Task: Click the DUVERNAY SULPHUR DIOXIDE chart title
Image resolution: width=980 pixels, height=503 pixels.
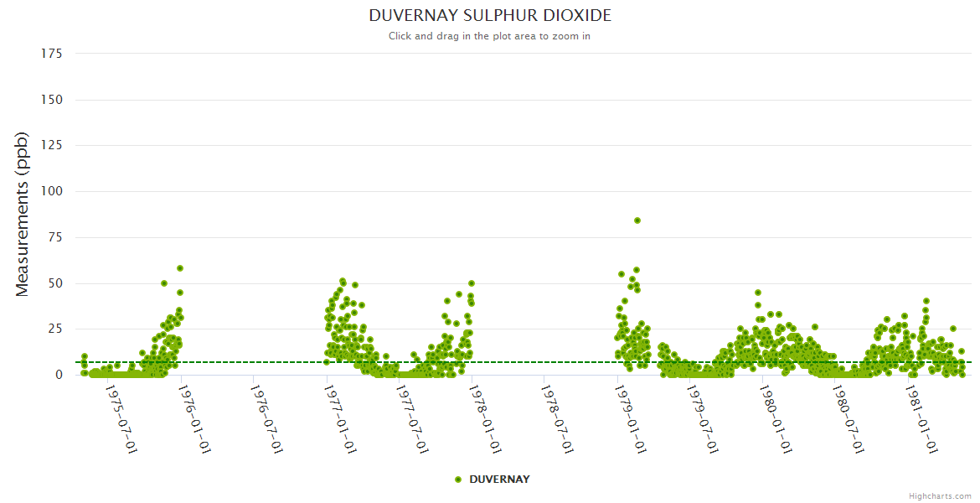Action: pyautogui.click(x=490, y=16)
